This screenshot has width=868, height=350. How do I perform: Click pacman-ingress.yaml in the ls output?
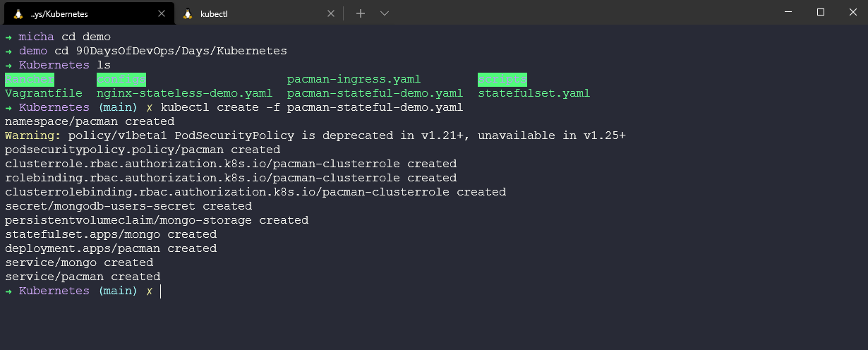[x=354, y=79]
